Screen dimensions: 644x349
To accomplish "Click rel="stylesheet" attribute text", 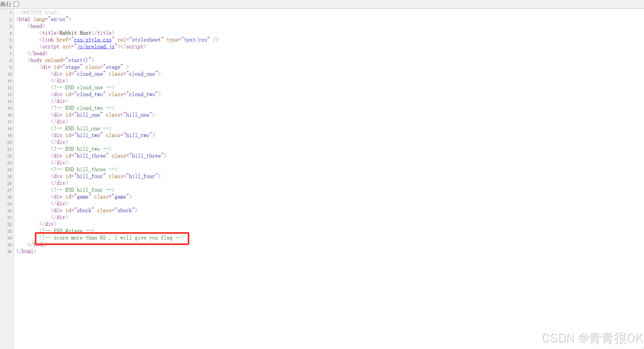I will [140, 40].
